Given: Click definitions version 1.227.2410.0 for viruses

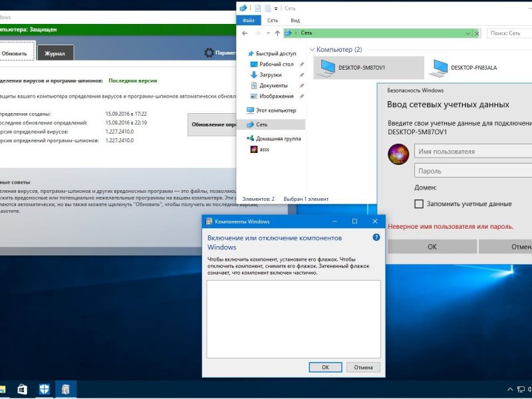Looking at the screenshot, I should click(120, 131).
